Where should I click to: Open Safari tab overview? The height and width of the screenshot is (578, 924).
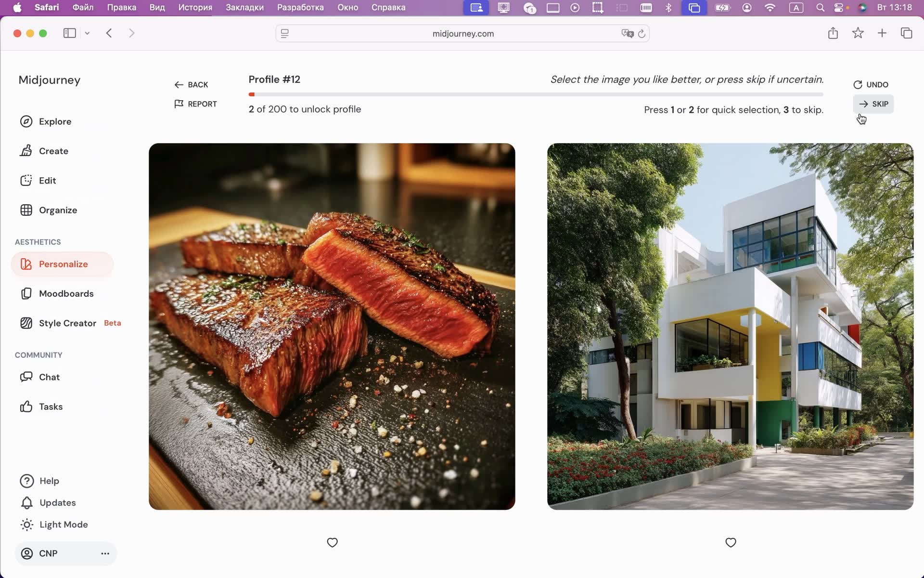coord(906,33)
